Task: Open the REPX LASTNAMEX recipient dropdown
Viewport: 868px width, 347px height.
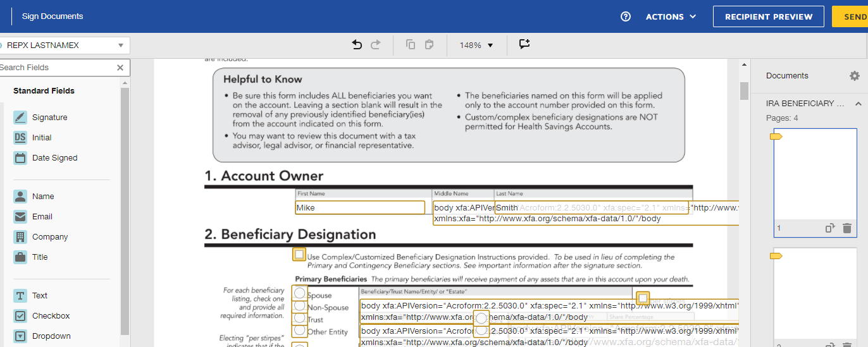Action: coord(64,46)
